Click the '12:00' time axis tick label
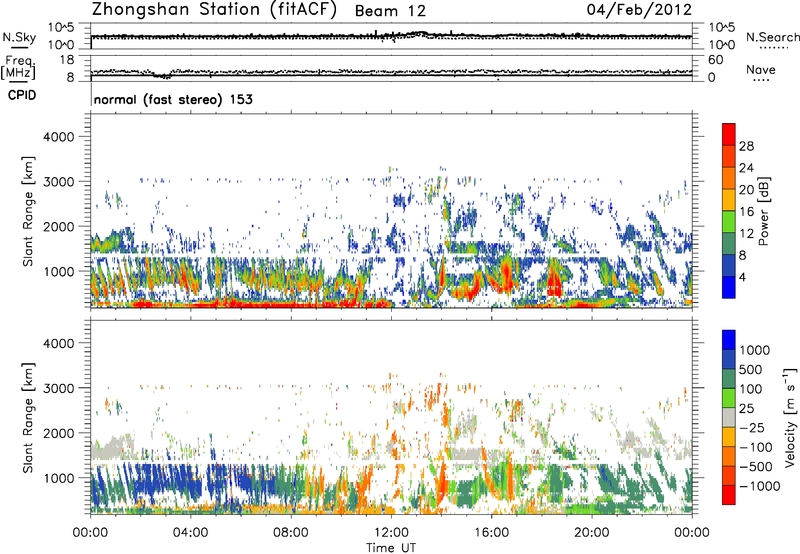This screenshot has height=554, width=800. pyautogui.click(x=391, y=533)
